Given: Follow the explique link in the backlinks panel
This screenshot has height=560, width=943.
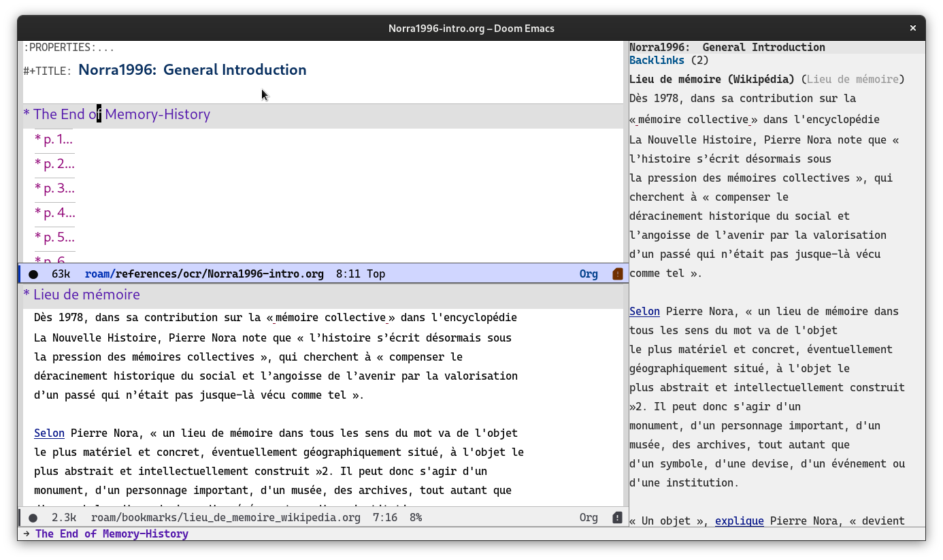Looking at the screenshot, I should [740, 521].
